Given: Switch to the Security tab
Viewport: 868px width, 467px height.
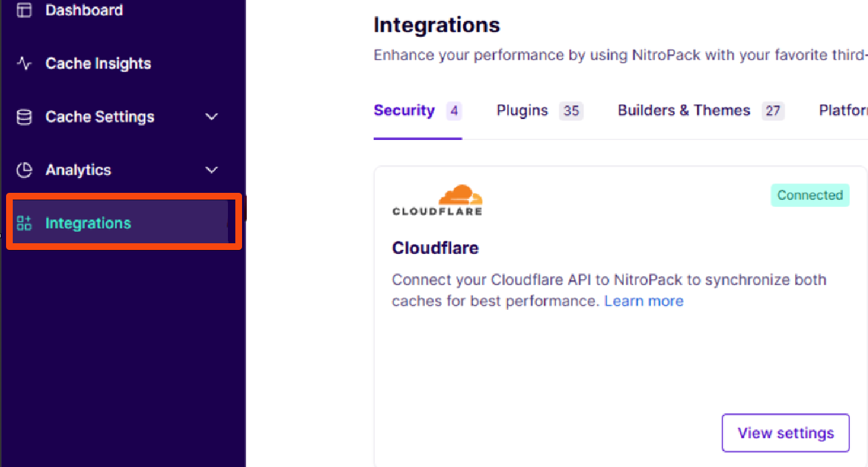Looking at the screenshot, I should pos(404,111).
